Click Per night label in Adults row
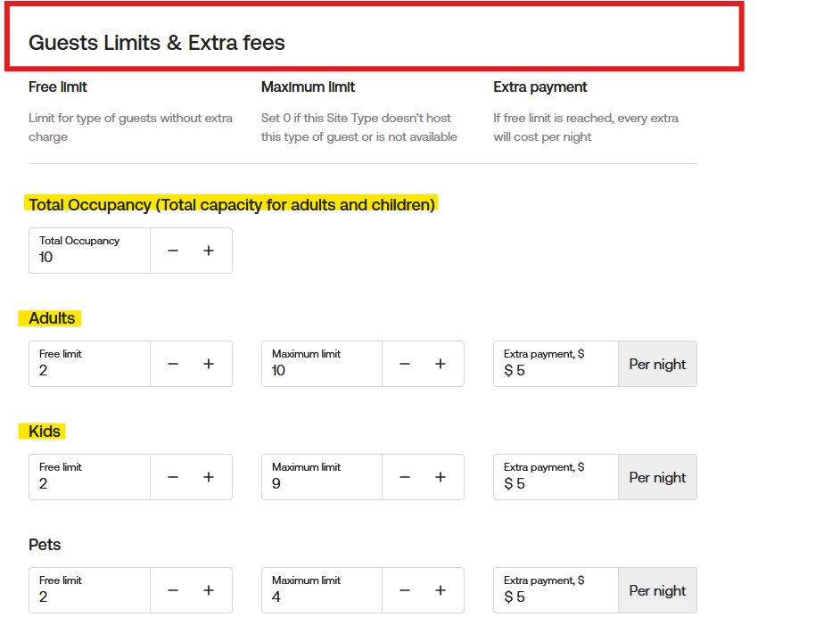 click(x=657, y=365)
